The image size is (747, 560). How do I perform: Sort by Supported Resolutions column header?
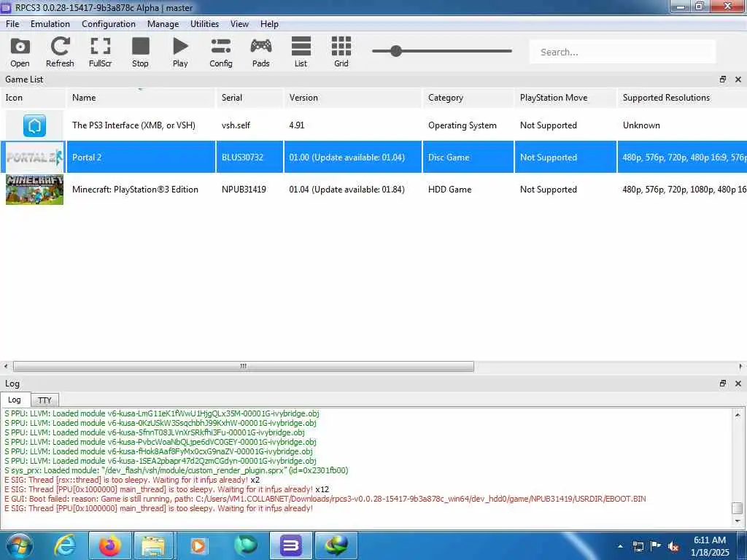coord(682,98)
